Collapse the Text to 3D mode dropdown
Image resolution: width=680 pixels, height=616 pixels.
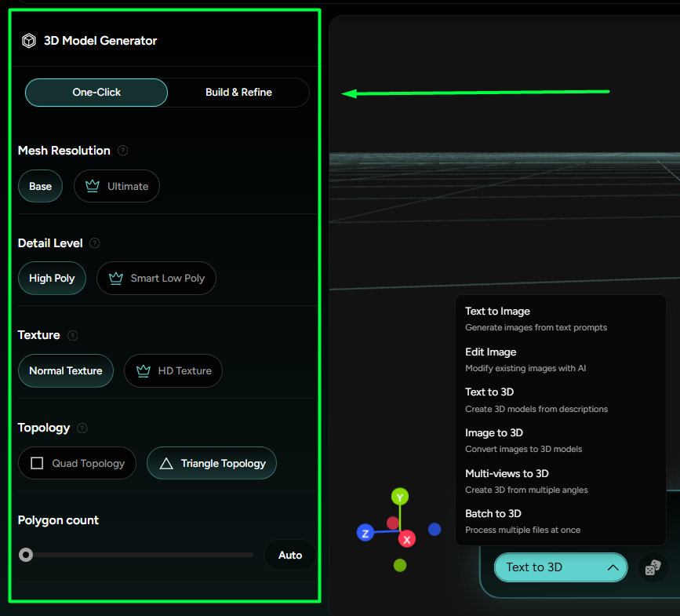point(560,567)
